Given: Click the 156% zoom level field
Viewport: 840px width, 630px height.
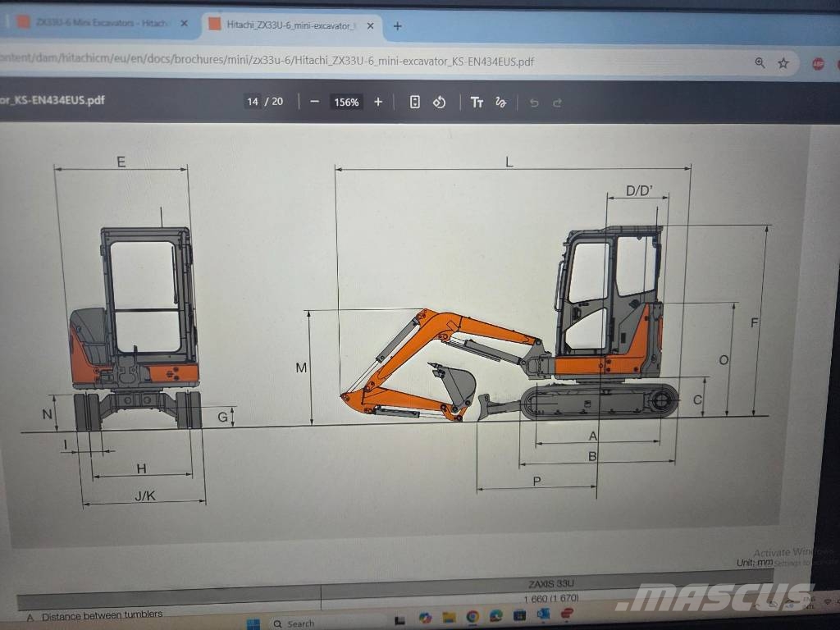Looking at the screenshot, I should point(346,102).
